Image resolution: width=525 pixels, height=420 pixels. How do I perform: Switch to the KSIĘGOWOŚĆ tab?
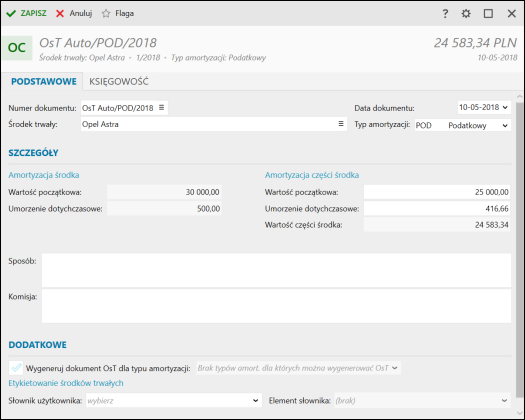[119, 81]
